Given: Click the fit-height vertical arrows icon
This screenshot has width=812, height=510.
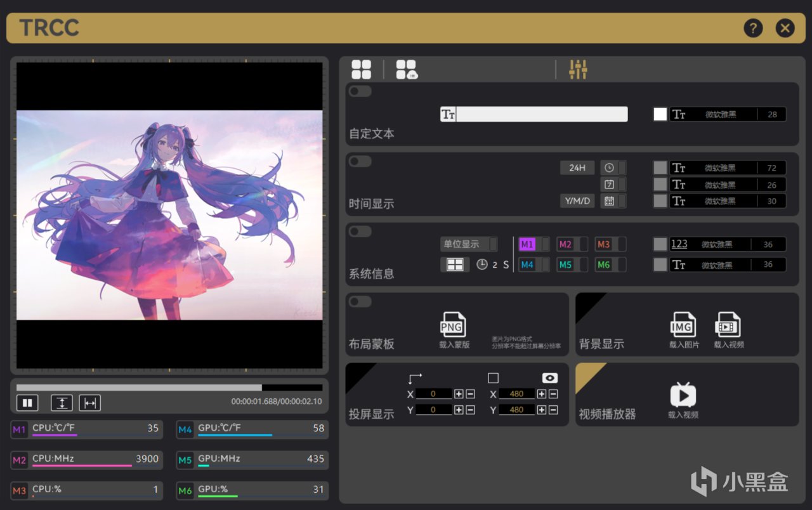Looking at the screenshot, I should click(62, 403).
